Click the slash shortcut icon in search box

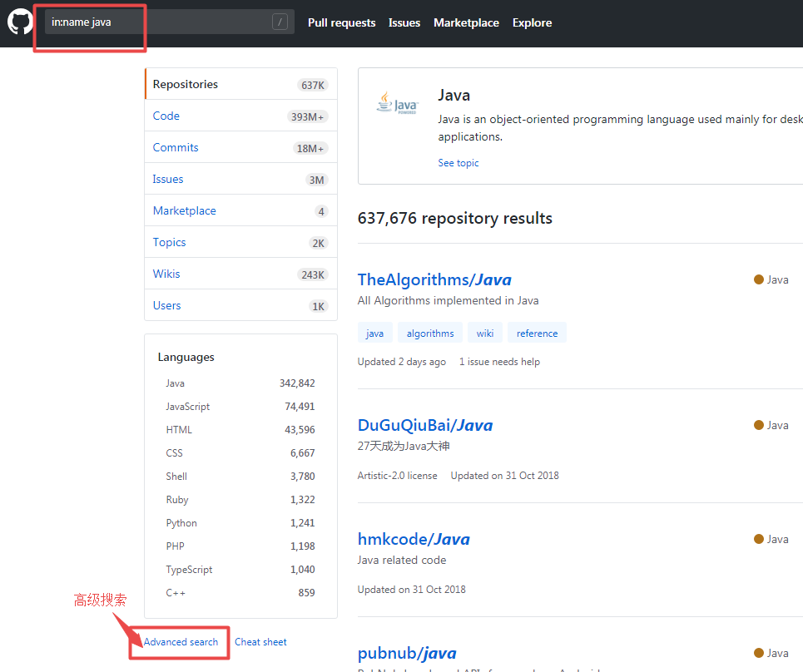tap(280, 22)
